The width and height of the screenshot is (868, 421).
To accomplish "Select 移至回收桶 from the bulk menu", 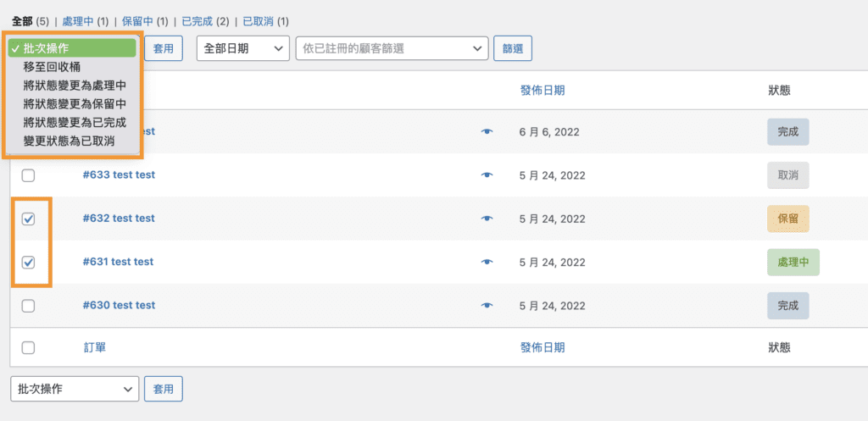I will tap(53, 66).
